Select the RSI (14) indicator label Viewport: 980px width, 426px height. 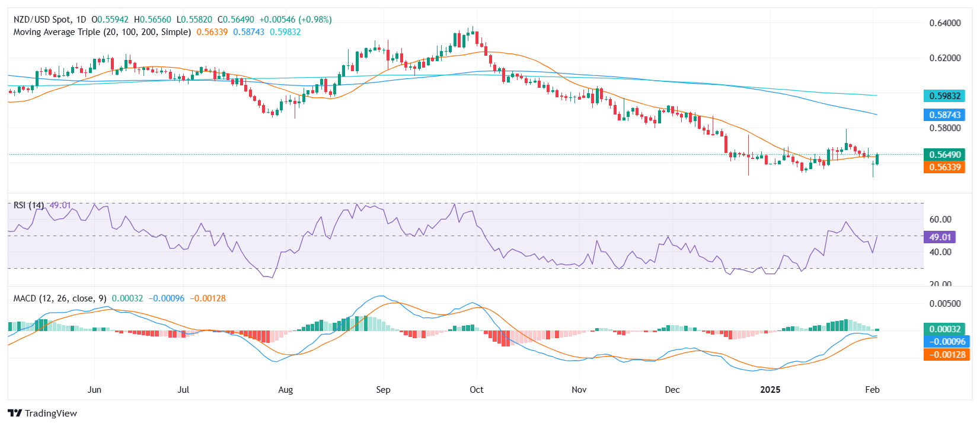point(28,205)
